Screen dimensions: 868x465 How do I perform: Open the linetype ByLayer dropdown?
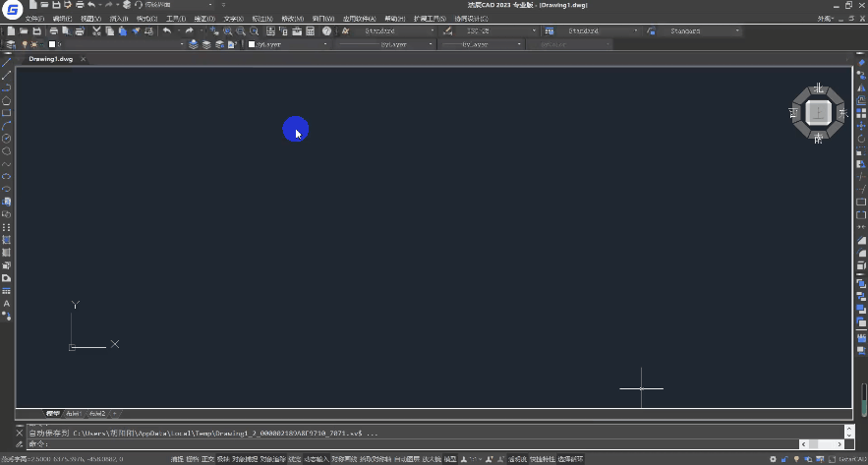pyautogui.click(x=385, y=44)
